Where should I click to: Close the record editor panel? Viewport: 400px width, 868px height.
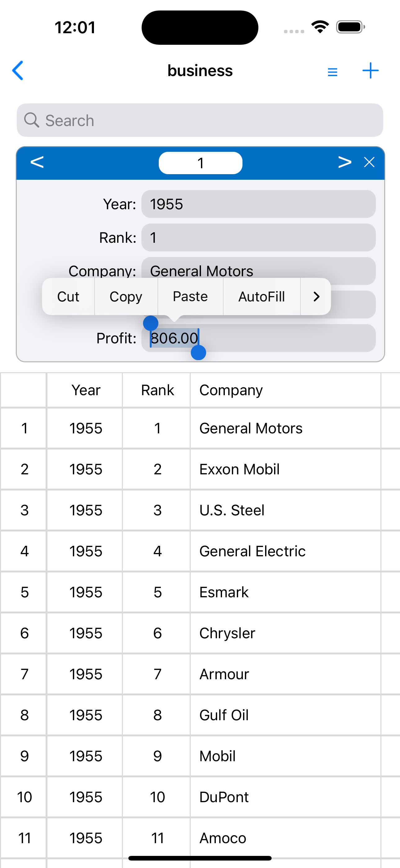(x=369, y=162)
